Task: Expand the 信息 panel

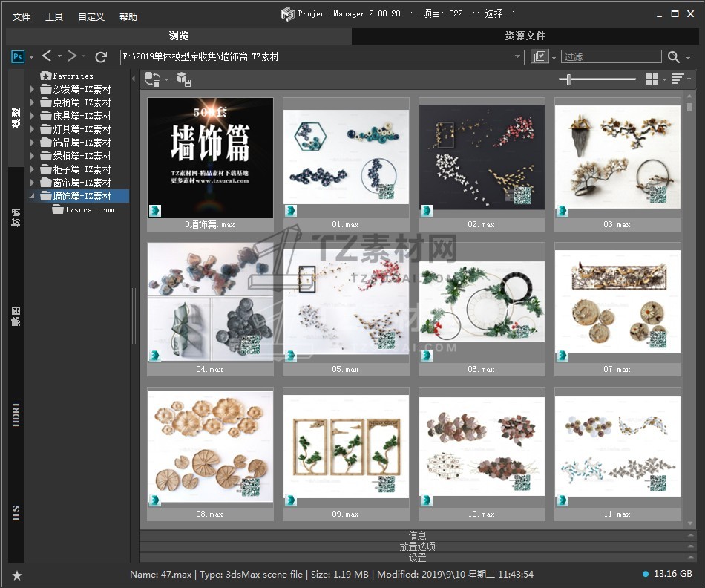Action: click(417, 535)
